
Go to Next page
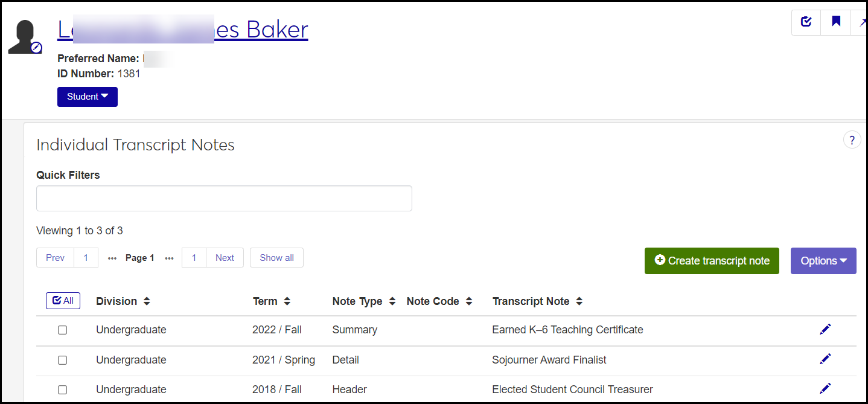coord(225,258)
